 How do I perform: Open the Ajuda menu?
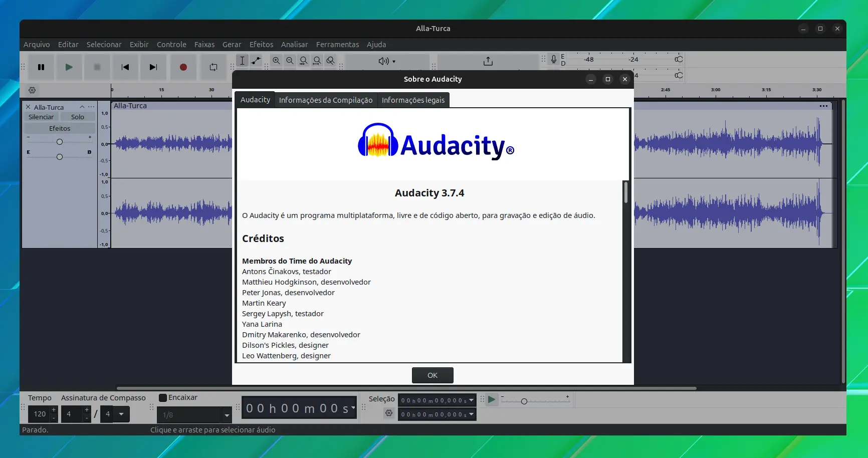point(376,45)
